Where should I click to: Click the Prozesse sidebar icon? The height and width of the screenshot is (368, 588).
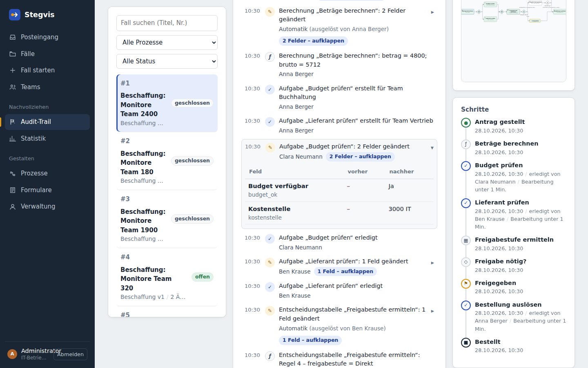click(13, 173)
